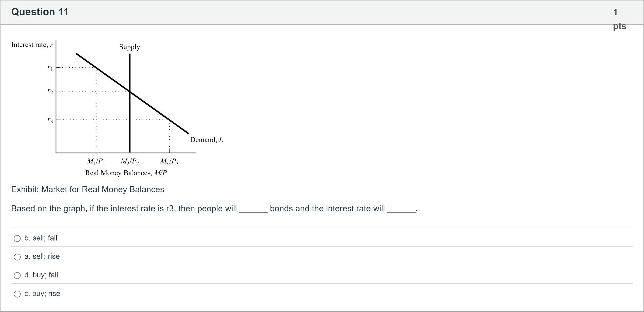Viewport: 644px width, 312px height.
Task: Select the "b. sell; fall" radio button
Action: [x=17, y=238]
